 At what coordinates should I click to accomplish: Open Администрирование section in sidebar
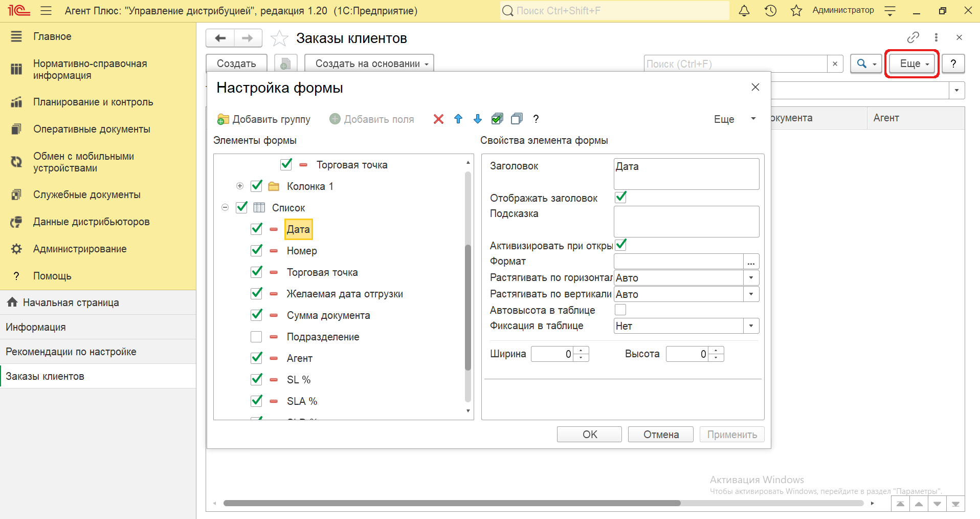click(x=80, y=249)
